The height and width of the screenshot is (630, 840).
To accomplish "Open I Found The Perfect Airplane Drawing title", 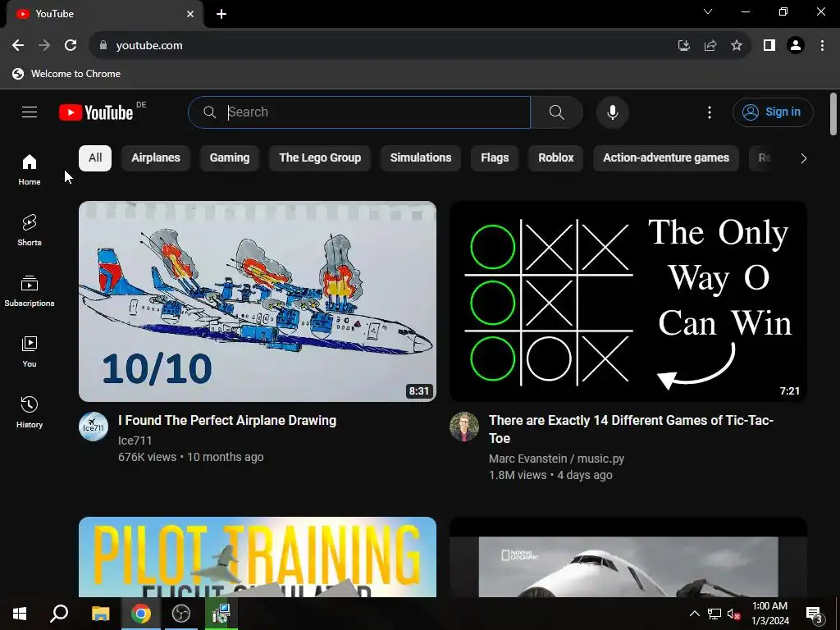I will point(227,421).
